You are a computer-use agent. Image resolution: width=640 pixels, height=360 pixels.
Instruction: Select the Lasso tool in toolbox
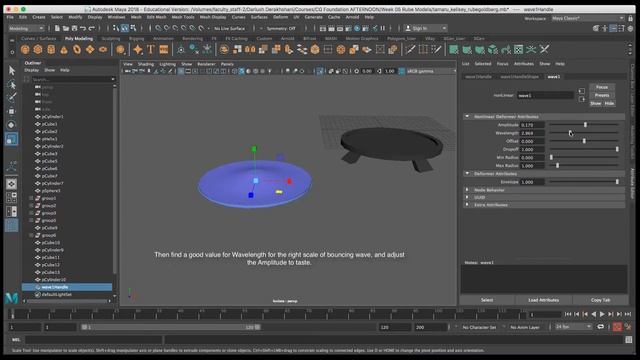(x=11, y=84)
